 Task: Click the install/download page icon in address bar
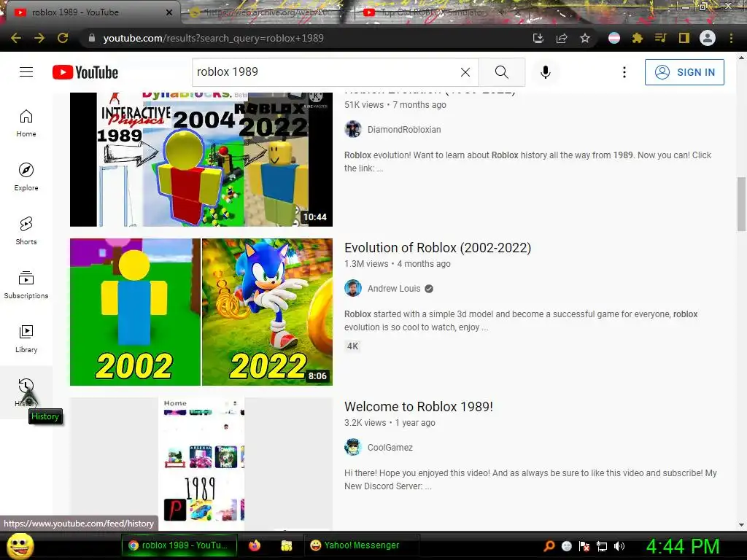(x=538, y=38)
